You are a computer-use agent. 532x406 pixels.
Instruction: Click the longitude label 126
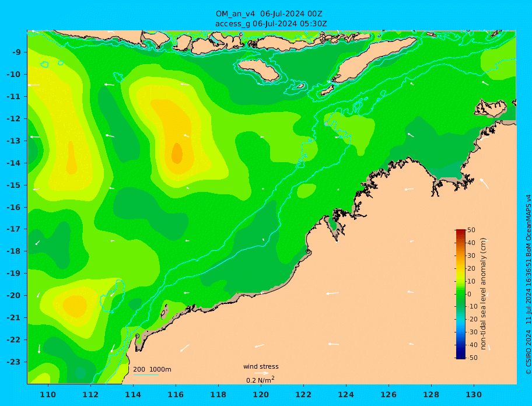pyautogui.click(x=388, y=394)
